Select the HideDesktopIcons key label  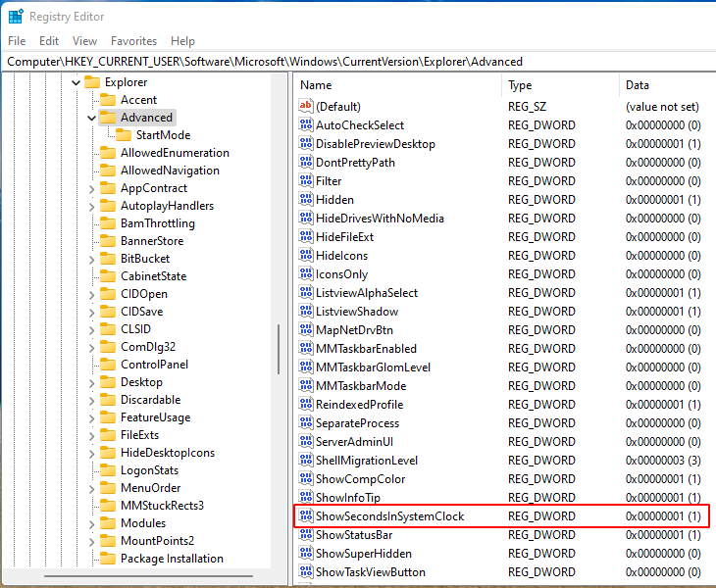168,453
